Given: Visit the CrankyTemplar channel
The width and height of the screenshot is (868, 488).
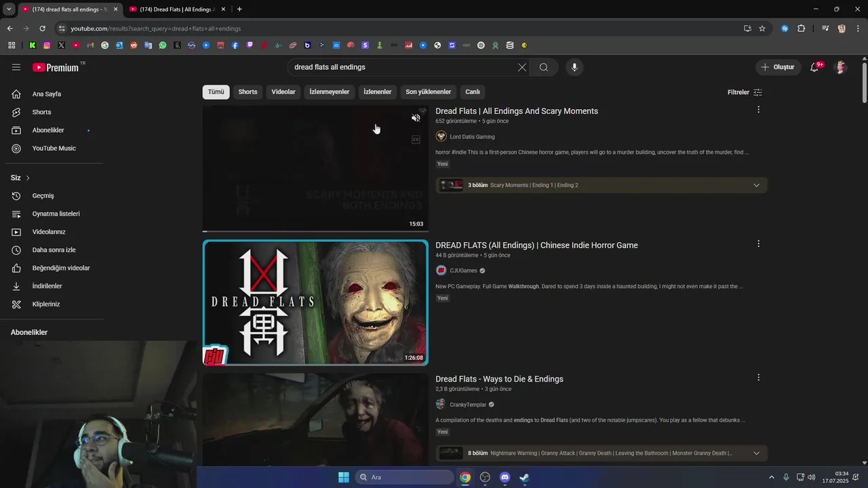Looking at the screenshot, I should 468,405.
